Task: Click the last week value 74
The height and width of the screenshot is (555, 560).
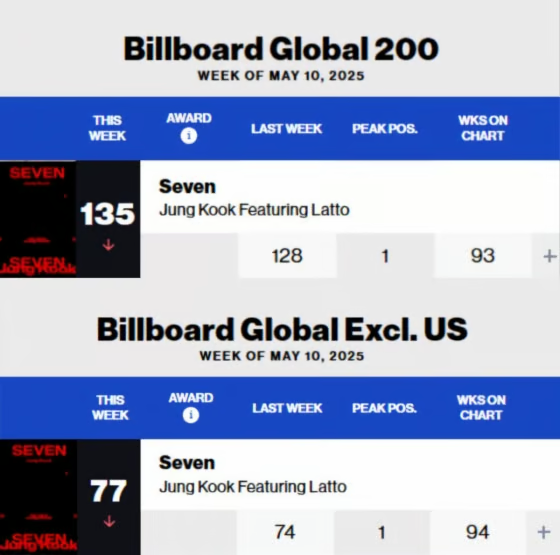Action: (x=285, y=532)
